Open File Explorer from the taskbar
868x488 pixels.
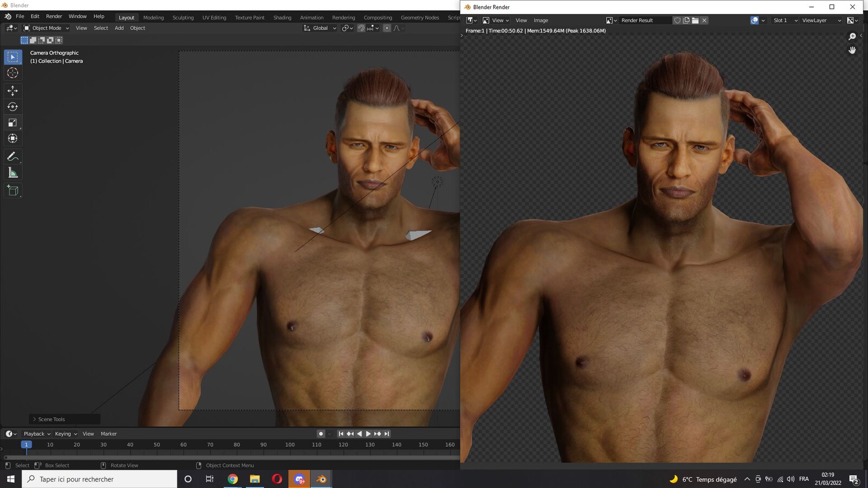[x=254, y=479]
